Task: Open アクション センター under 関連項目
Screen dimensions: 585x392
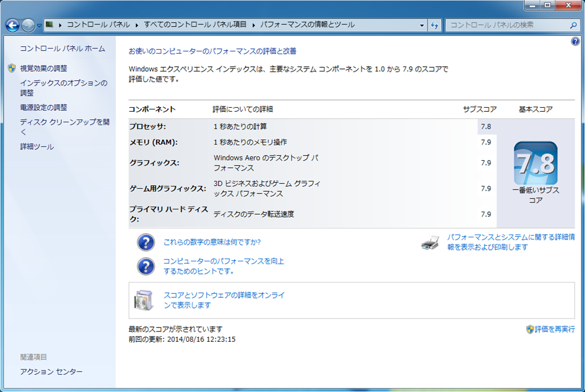Action: [51, 371]
